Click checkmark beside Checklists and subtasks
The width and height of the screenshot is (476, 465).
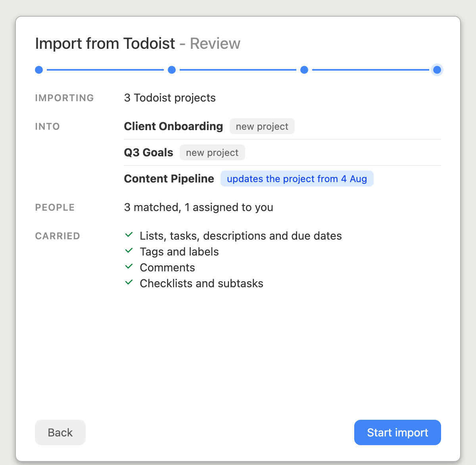tap(129, 282)
